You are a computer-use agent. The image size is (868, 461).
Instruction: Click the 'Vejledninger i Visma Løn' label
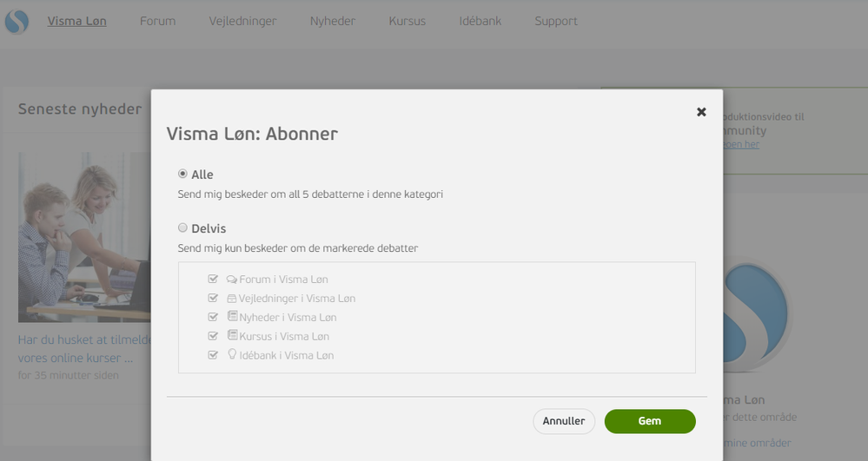click(x=296, y=299)
